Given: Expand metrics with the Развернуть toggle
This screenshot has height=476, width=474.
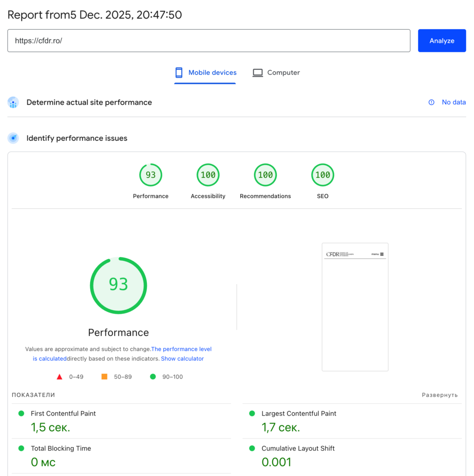Looking at the screenshot, I should click(439, 395).
